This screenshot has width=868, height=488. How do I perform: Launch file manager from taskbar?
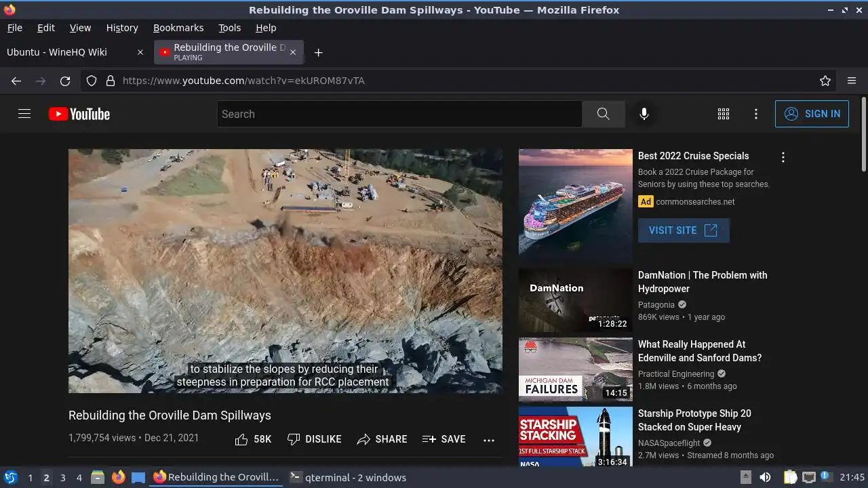coord(98,477)
